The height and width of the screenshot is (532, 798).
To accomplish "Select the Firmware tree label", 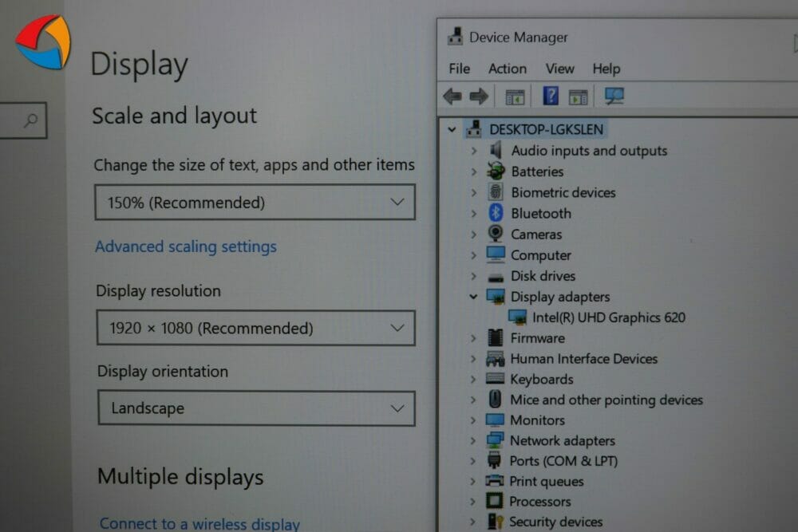I will coord(537,337).
